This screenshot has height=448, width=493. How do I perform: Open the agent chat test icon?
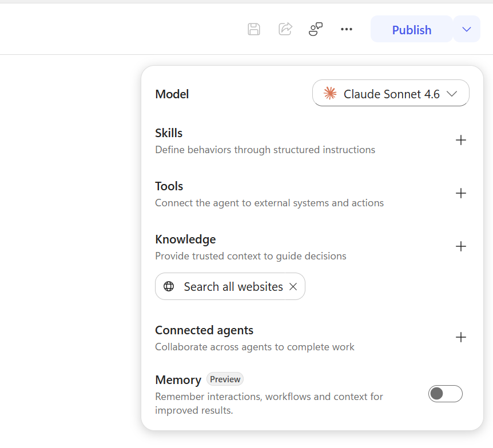(316, 29)
